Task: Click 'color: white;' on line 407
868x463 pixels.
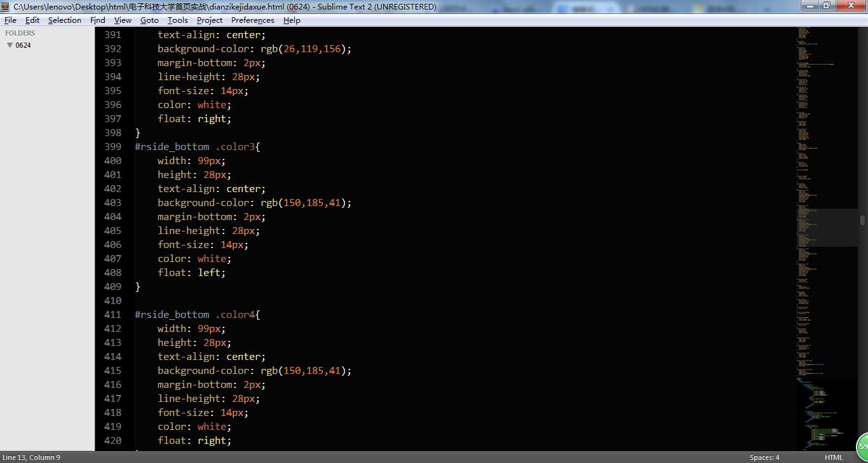Action: tap(194, 259)
